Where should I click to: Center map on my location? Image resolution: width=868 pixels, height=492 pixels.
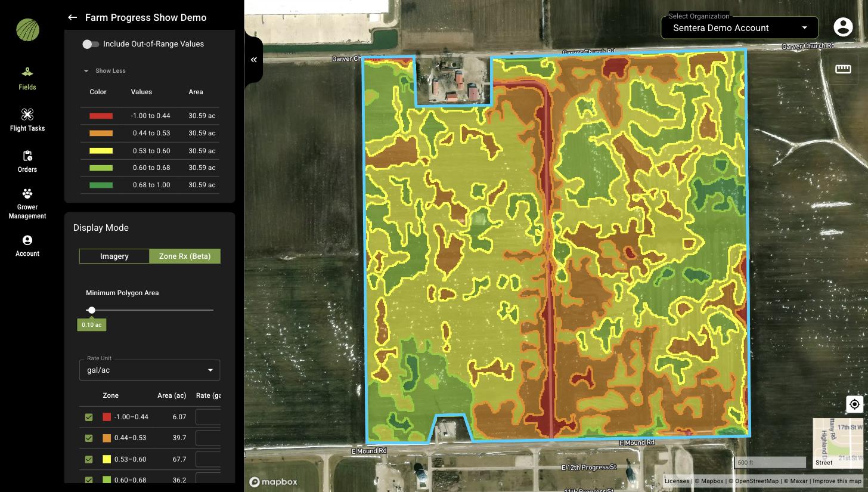coord(854,404)
